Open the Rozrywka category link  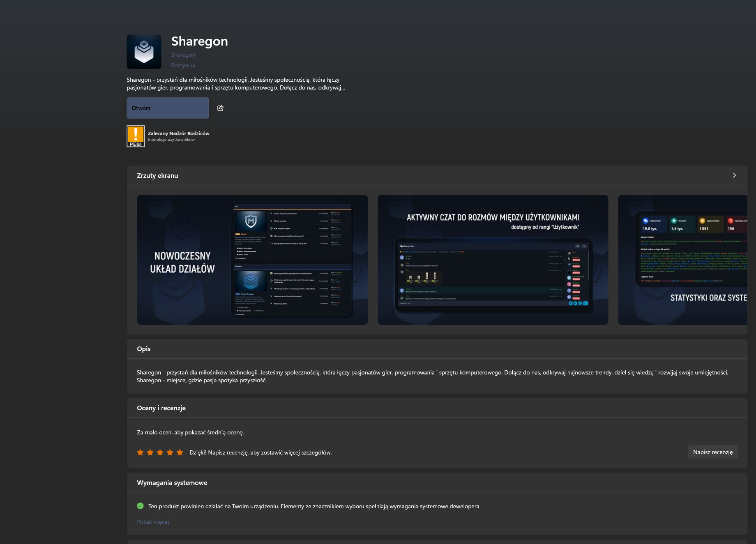coord(183,65)
